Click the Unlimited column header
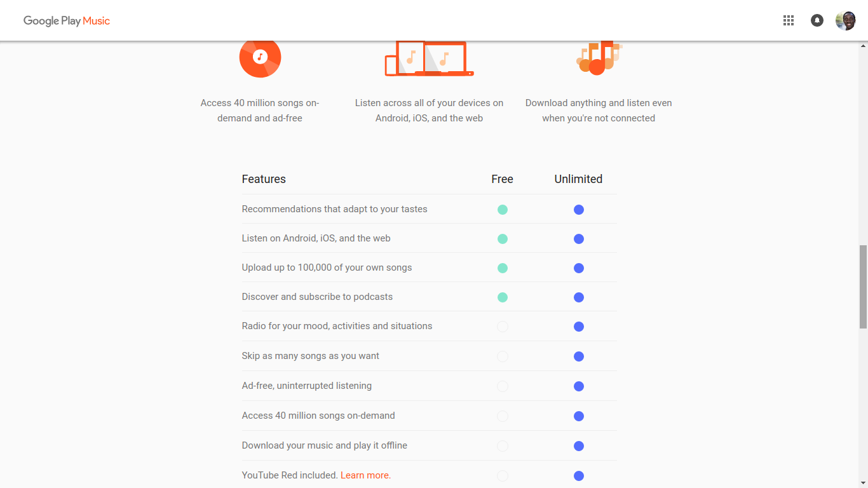The width and height of the screenshot is (868, 488). 578,179
